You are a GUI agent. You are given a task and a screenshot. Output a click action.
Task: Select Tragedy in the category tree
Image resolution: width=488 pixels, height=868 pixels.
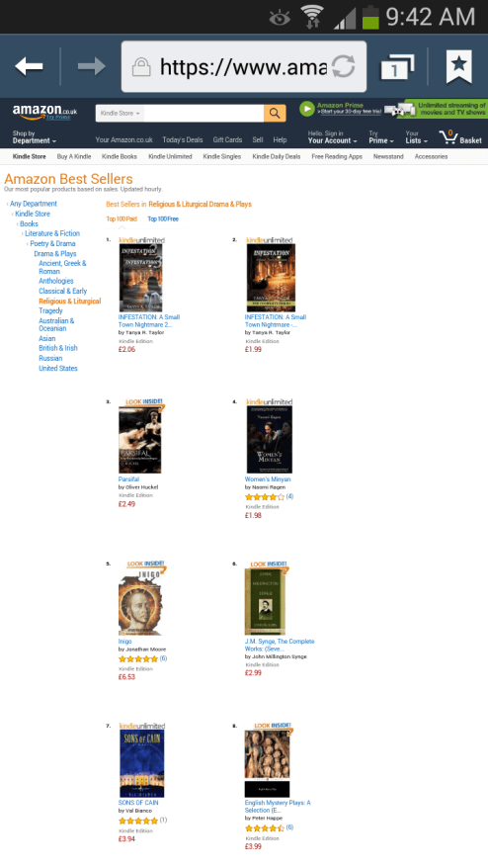point(50,311)
